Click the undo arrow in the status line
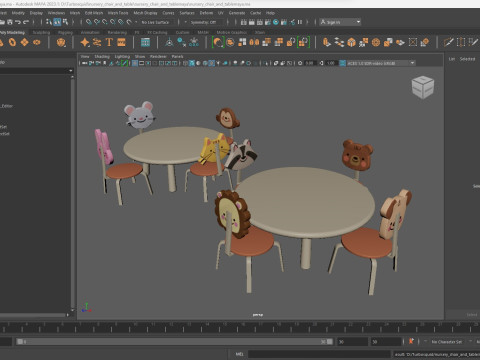480x360 pixels. click(18, 22)
